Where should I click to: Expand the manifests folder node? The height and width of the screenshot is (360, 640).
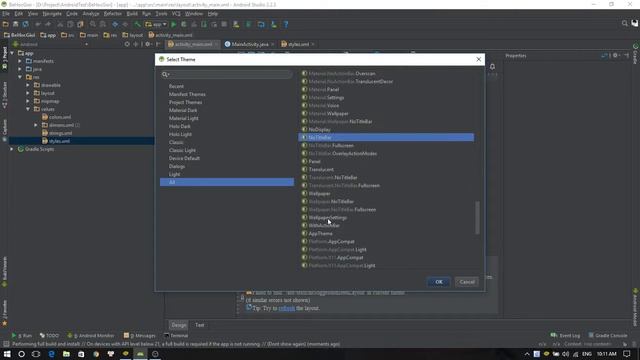pos(20,61)
